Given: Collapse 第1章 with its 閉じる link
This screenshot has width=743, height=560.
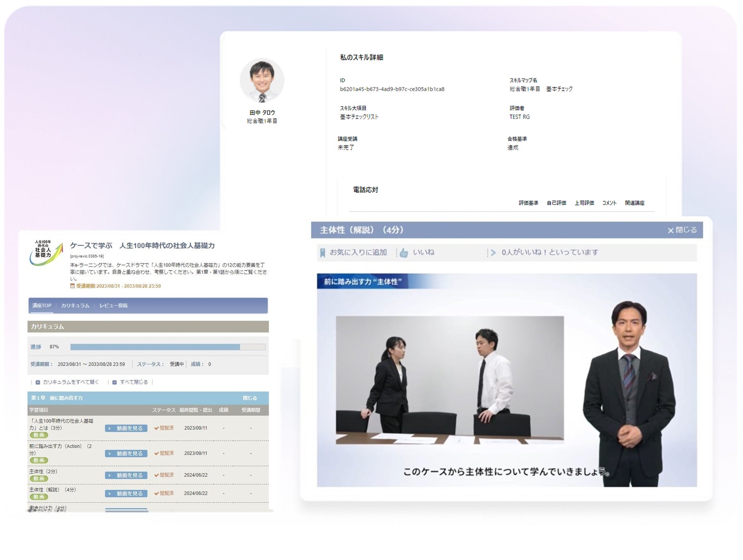Looking at the screenshot, I should coord(250,398).
